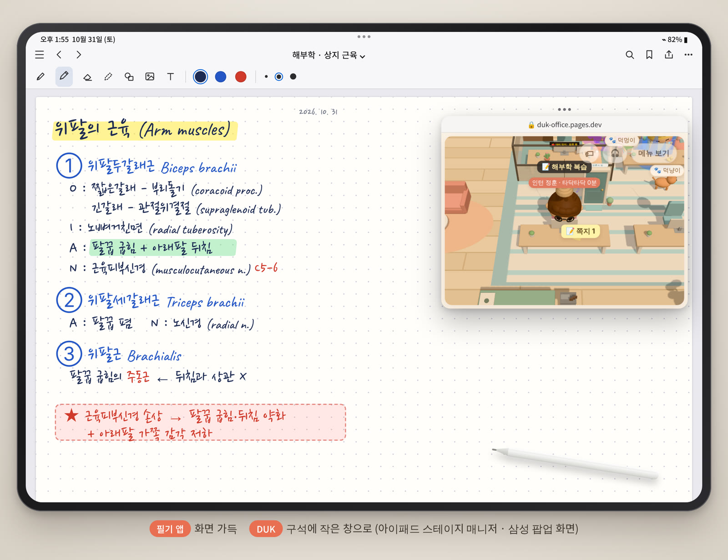Open the more options ellipsis in toolbar
This screenshot has width=728, height=560.
coord(688,55)
